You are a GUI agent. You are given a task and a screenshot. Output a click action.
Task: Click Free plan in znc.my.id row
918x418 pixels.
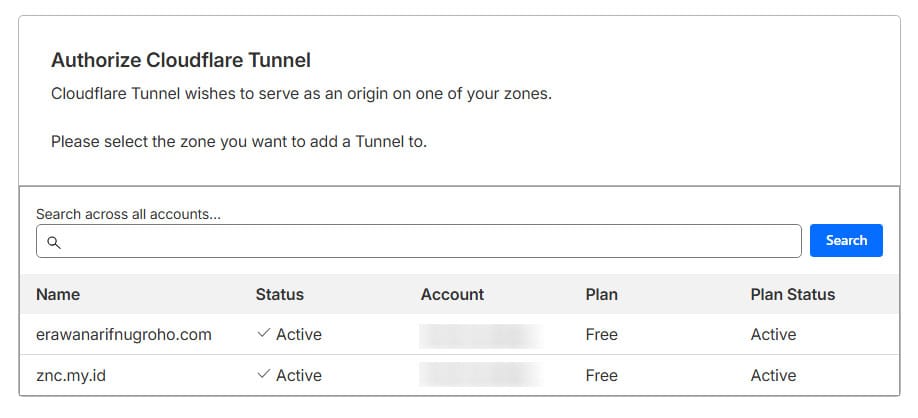(x=602, y=376)
